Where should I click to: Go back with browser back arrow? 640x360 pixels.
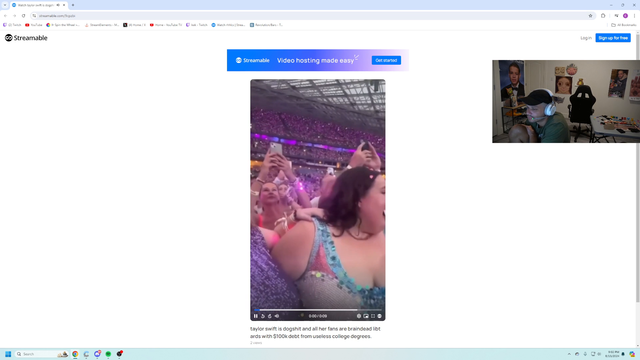pyautogui.click(x=5, y=16)
